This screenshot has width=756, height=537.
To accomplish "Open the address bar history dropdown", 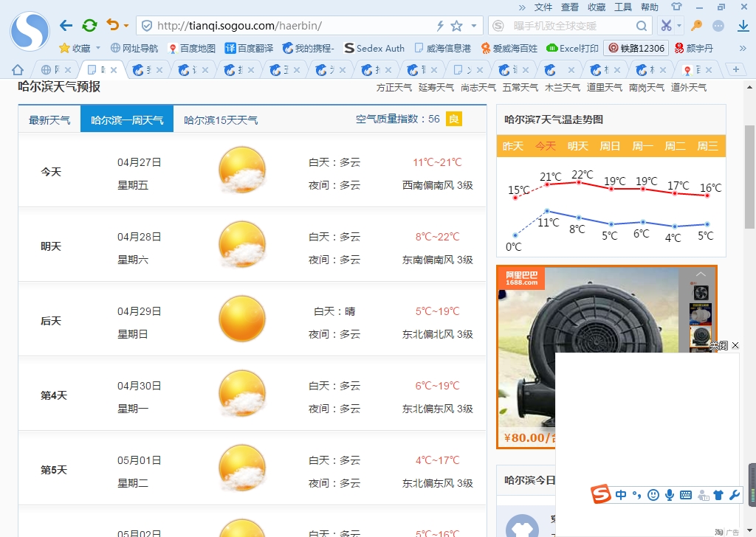I will tap(474, 26).
